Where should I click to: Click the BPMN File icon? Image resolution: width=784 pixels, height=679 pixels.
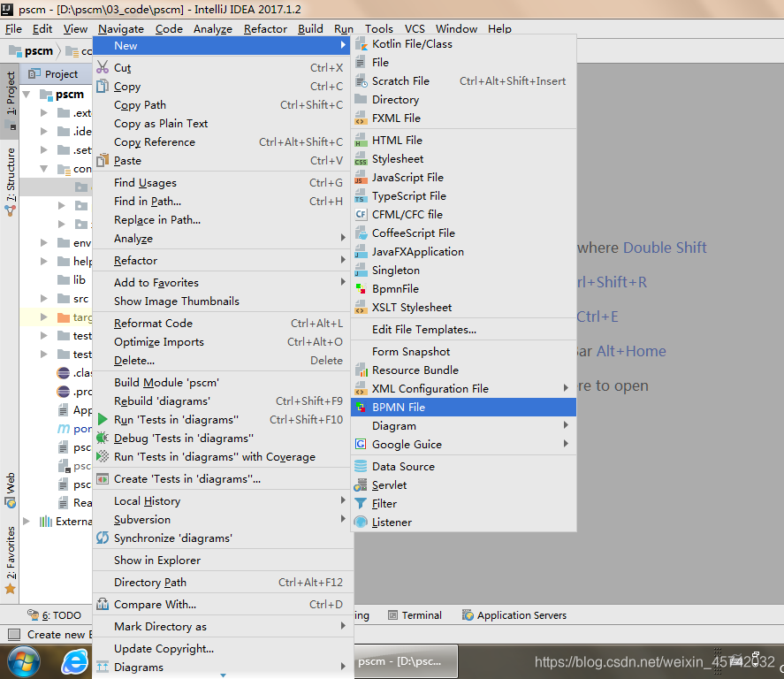pyautogui.click(x=361, y=408)
